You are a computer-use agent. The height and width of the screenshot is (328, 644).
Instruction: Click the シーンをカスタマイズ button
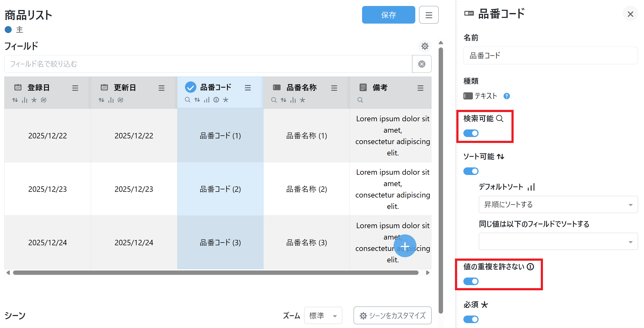(392, 316)
